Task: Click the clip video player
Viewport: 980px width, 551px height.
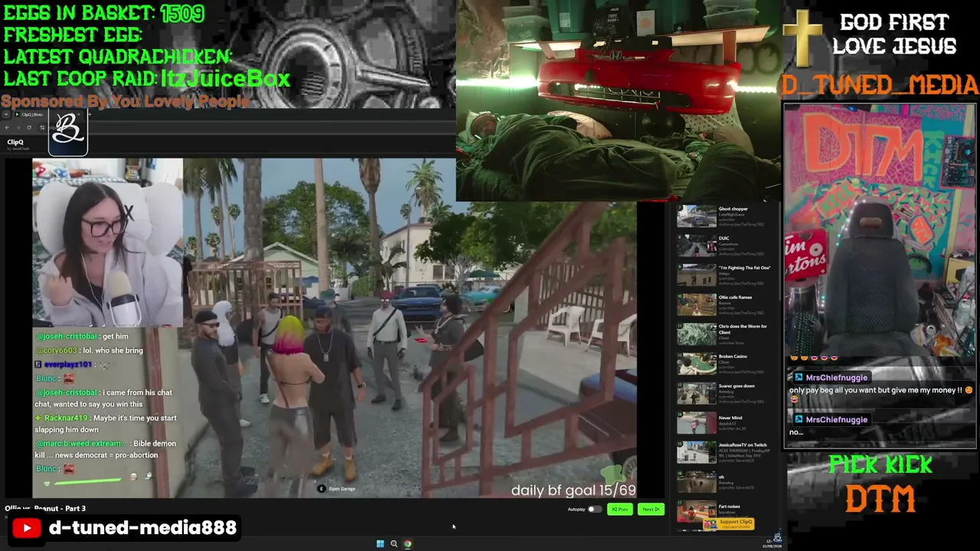Action: point(335,328)
